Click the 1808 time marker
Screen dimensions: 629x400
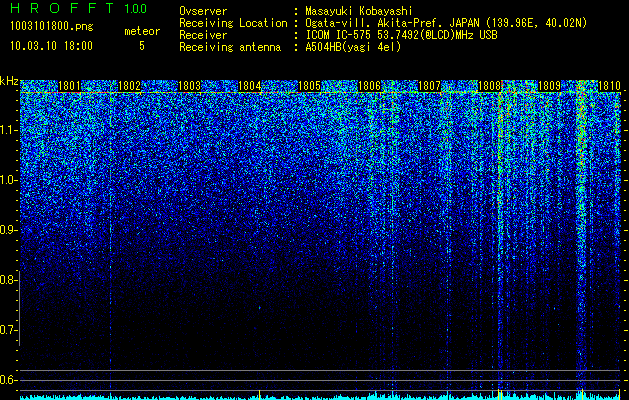click(489, 86)
